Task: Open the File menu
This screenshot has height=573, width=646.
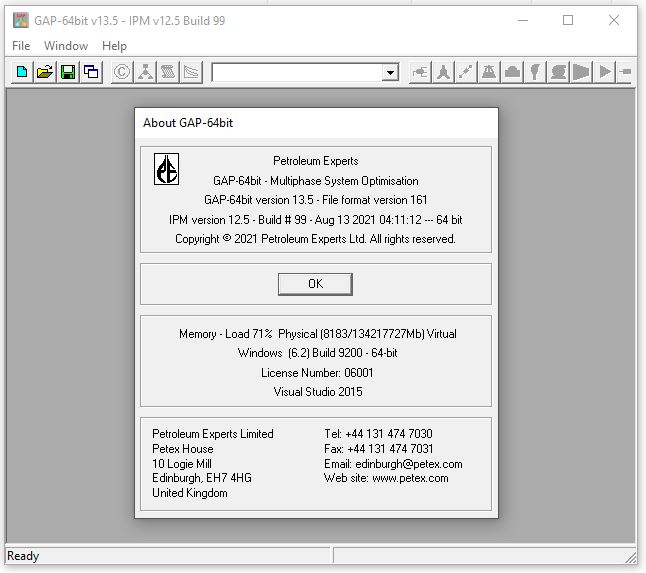Action: click(21, 46)
